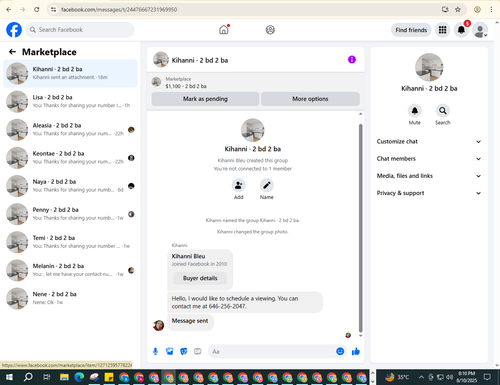
Task: Click the chat scrollbar down arrow
Action: (x=360, y=336)
